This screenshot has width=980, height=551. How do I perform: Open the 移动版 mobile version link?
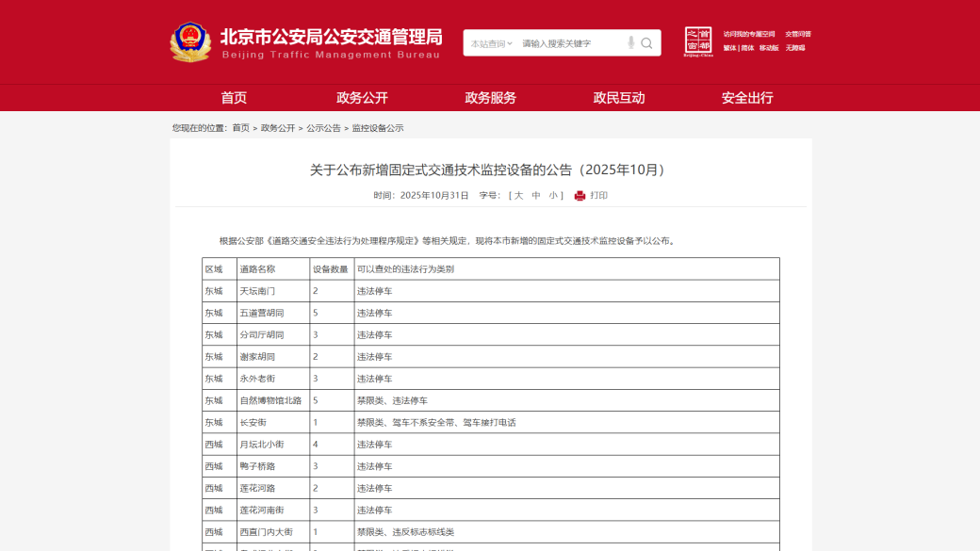click(x=769, y=46)
